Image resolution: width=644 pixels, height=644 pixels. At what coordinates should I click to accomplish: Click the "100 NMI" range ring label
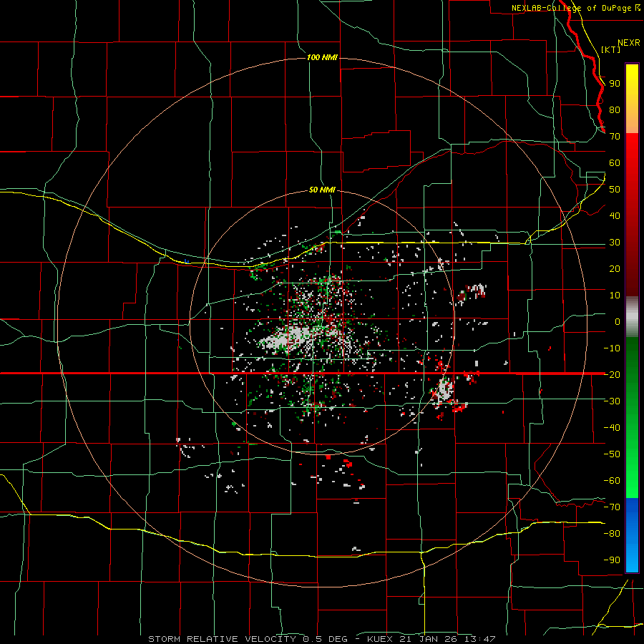pos(322,57)
